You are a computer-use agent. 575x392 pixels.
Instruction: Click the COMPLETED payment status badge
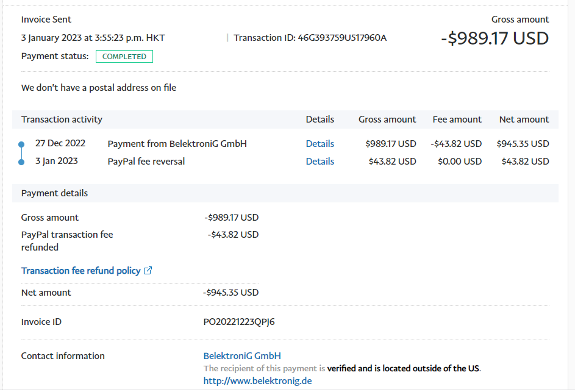pyautogui.click(x=124, y=57)
